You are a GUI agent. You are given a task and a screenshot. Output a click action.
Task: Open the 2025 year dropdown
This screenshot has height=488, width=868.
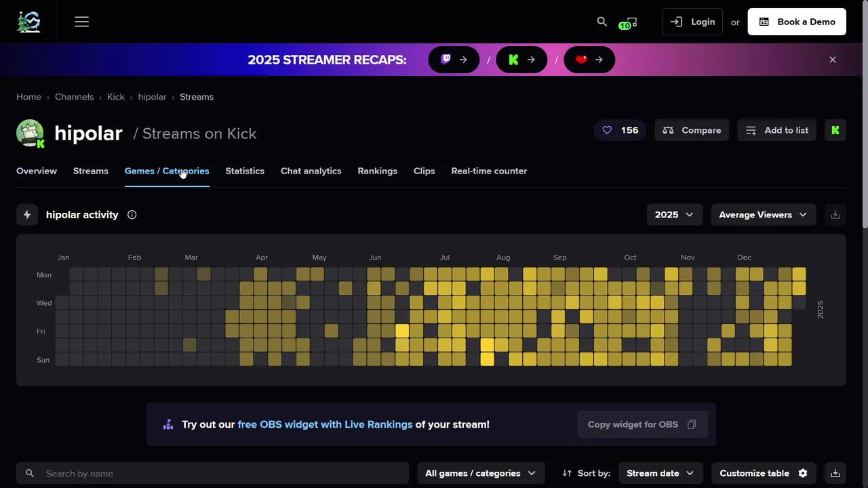pyautogui.click(x=674, y=215)
